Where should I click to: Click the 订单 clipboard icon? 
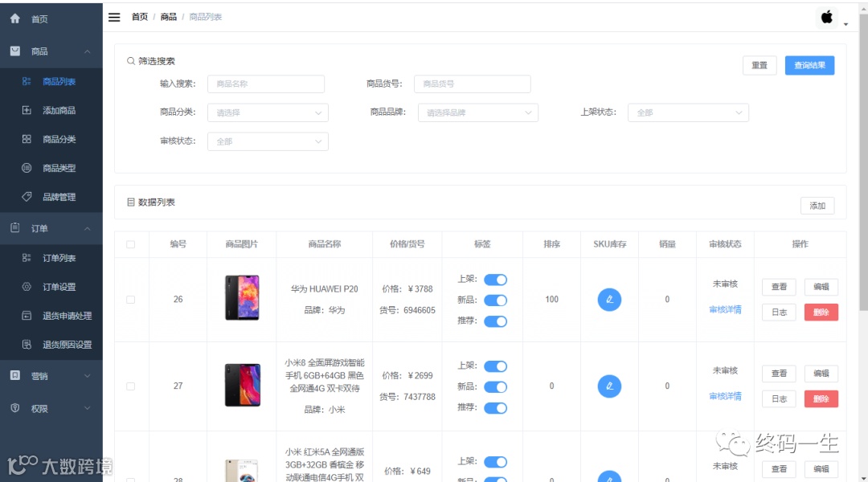click(x=15, y=228)
